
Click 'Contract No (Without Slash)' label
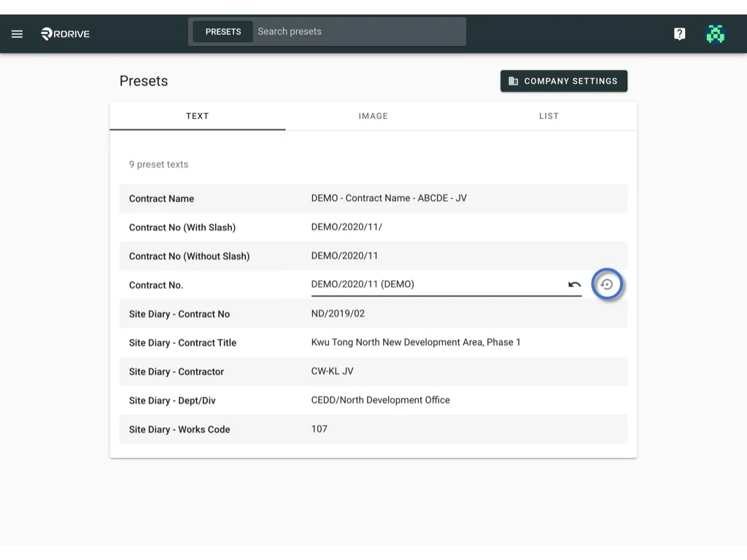(x=189, y=256)
